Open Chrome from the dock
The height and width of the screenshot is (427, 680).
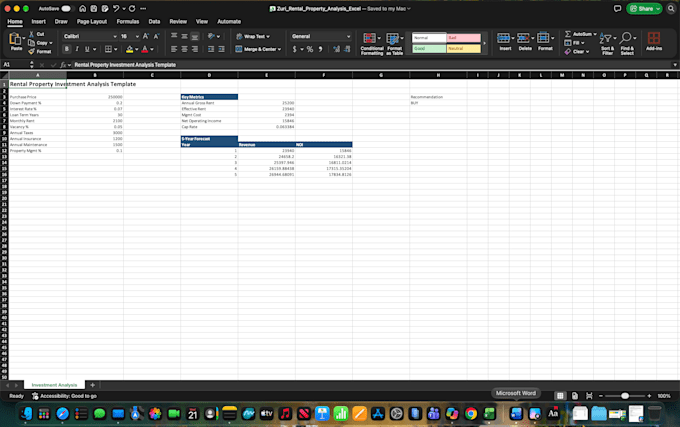point(471,414)
